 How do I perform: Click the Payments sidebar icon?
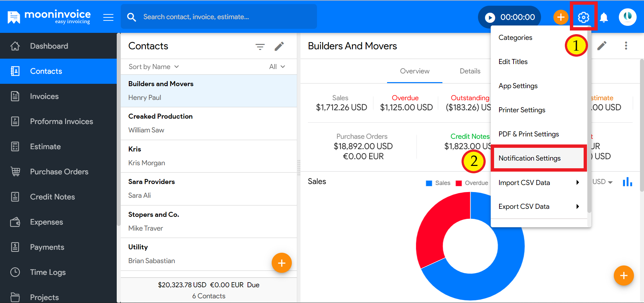[x=15, y=247]
